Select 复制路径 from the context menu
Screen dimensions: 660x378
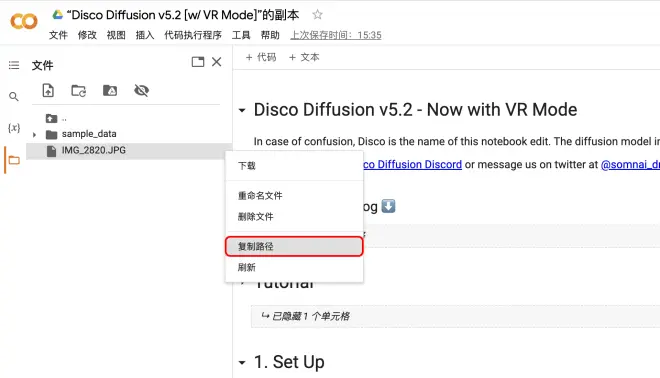point(294,246)
